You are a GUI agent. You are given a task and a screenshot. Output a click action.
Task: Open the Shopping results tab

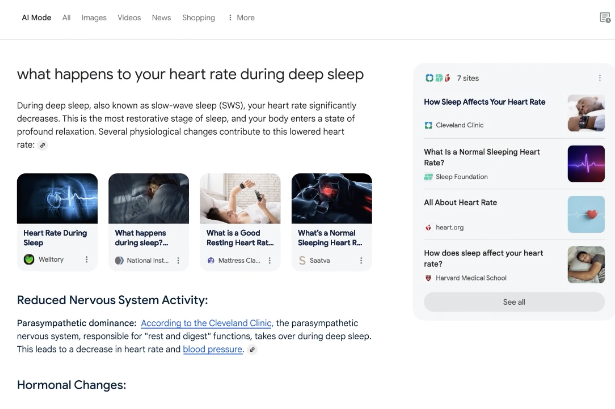tap(198, 17)
